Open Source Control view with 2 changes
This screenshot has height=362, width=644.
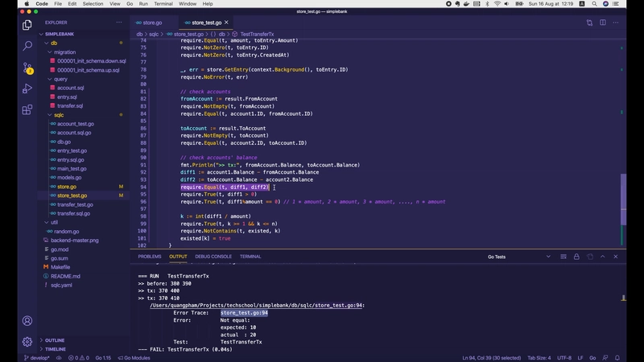pos(27,68)
